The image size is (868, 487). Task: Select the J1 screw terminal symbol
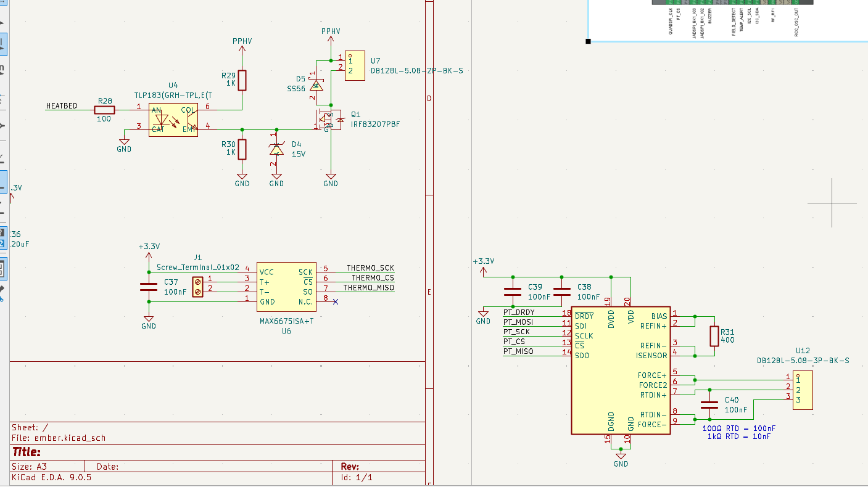[198, 287]
